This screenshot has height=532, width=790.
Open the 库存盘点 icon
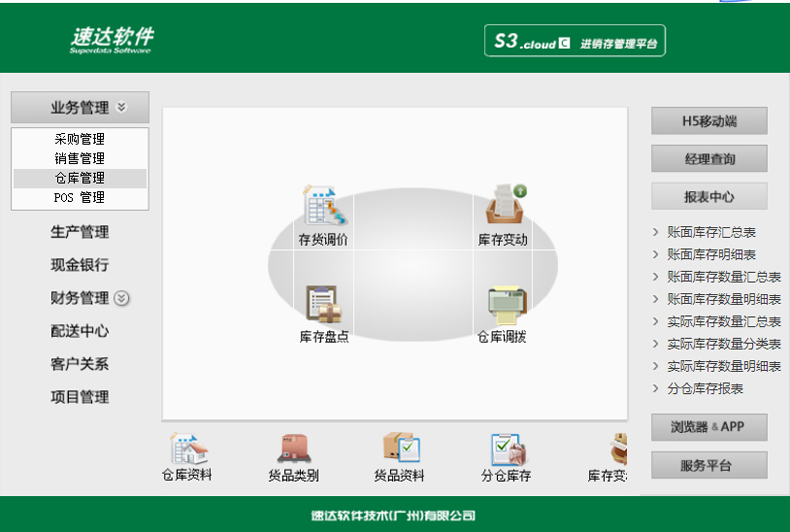(324, 304)
